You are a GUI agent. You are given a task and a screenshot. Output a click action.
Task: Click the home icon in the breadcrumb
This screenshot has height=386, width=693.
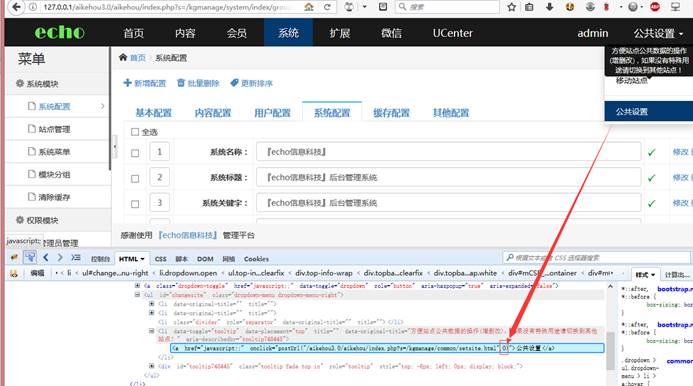123,57
